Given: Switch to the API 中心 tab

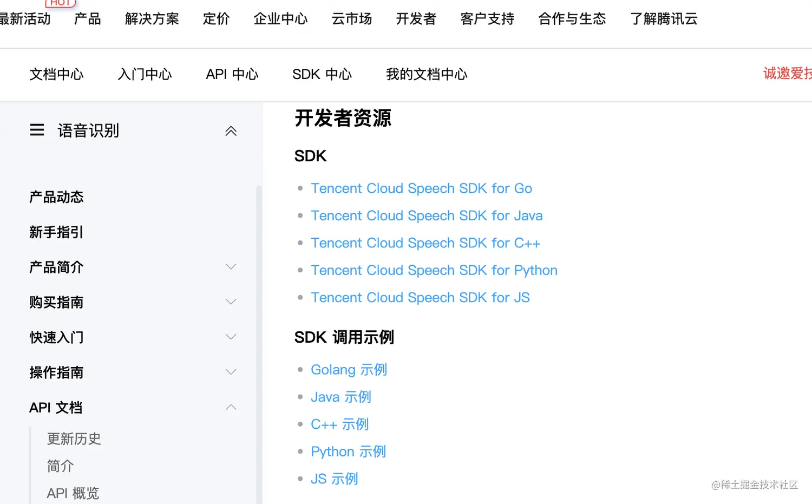Looking at the screenshot, I should click(x=232, y=74).
